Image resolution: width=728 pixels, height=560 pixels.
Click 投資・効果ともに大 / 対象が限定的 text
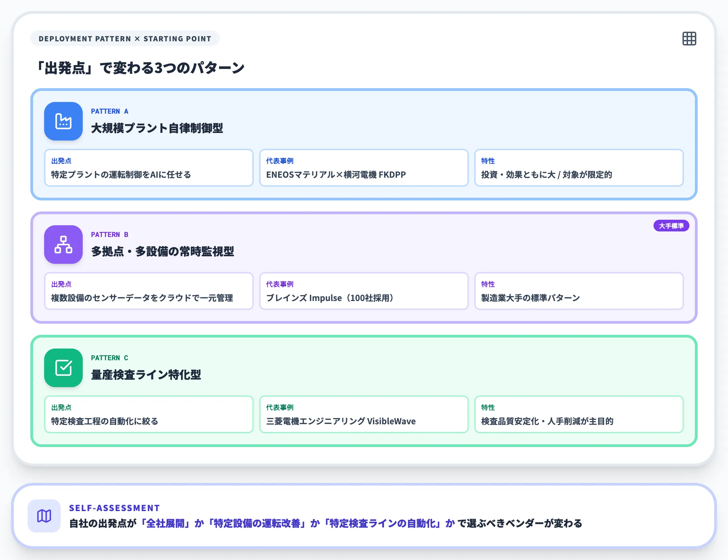coord(547,175)
